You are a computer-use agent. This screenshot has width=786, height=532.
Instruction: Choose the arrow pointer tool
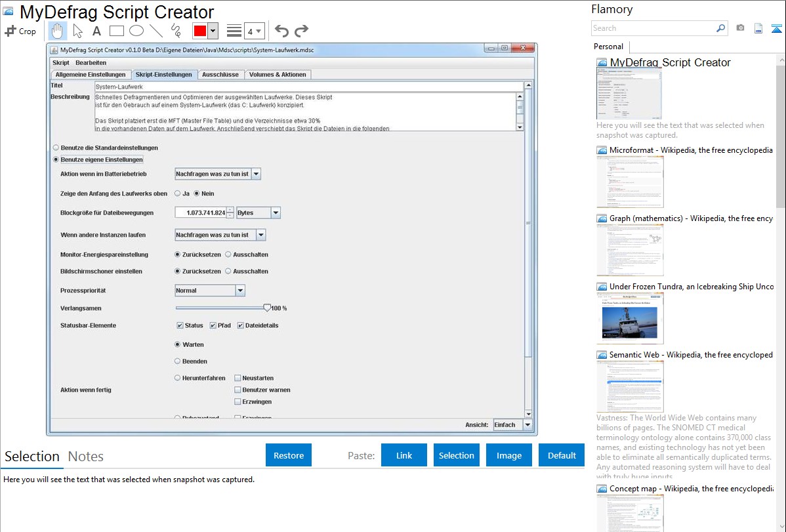click(77, 31)
